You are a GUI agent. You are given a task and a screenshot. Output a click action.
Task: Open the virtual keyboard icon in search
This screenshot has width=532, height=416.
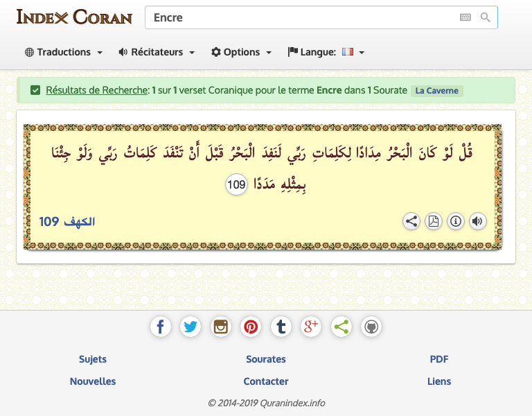pos(465,17)
